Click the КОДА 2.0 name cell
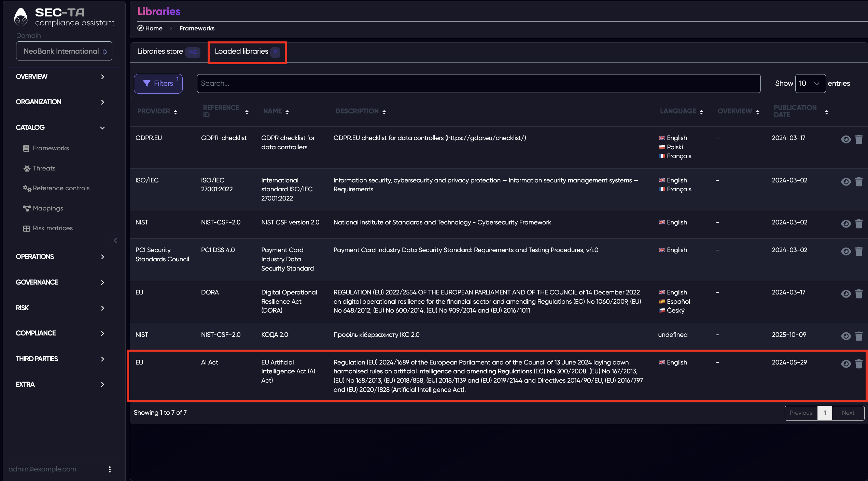Viewport: 868px width, 481px height. [x=275, y=335]
